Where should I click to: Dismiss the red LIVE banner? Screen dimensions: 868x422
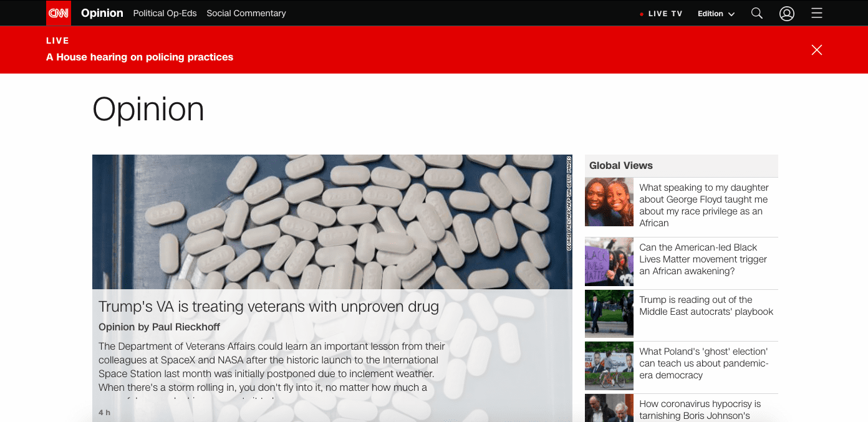pos(816,50)
